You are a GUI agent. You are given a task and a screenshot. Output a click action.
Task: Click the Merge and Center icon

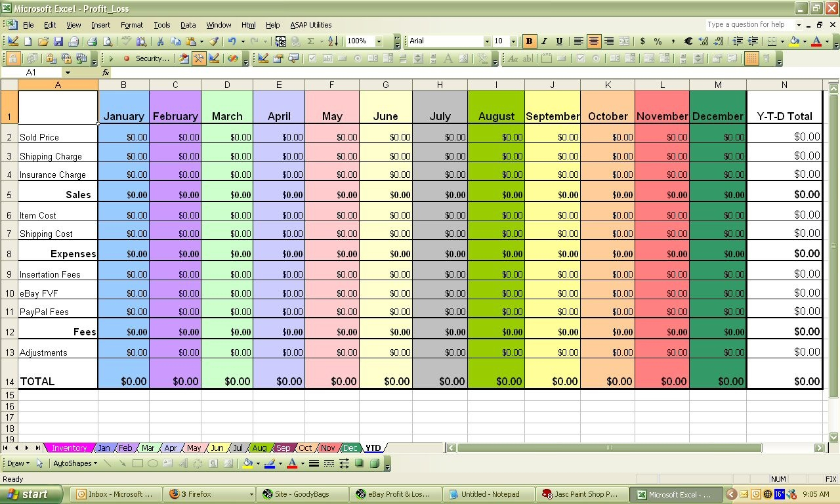[x=623, y=41]
